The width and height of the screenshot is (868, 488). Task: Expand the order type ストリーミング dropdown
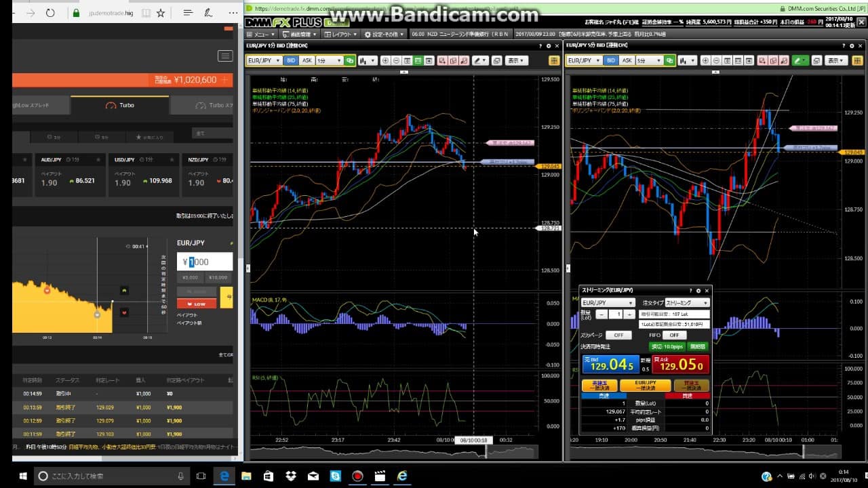pos(687,303)
